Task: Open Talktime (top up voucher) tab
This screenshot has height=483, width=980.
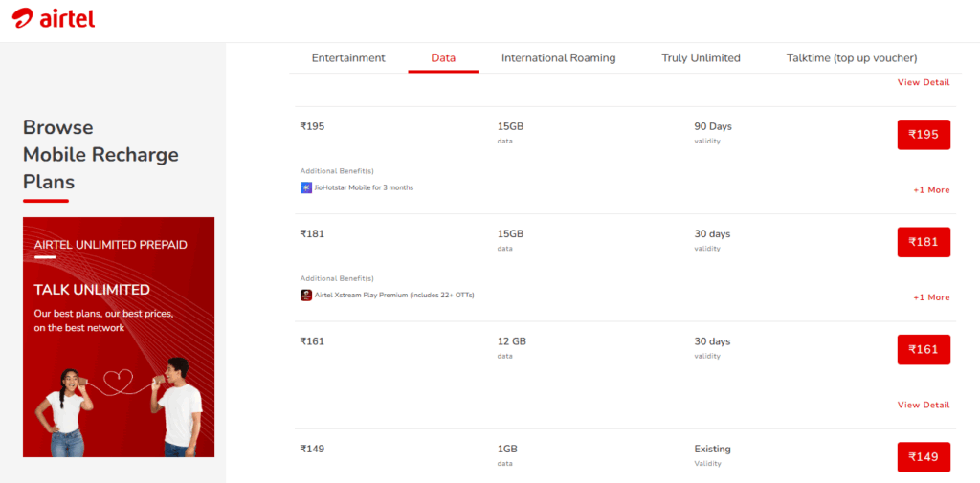Action: click(x=852, y=58)
